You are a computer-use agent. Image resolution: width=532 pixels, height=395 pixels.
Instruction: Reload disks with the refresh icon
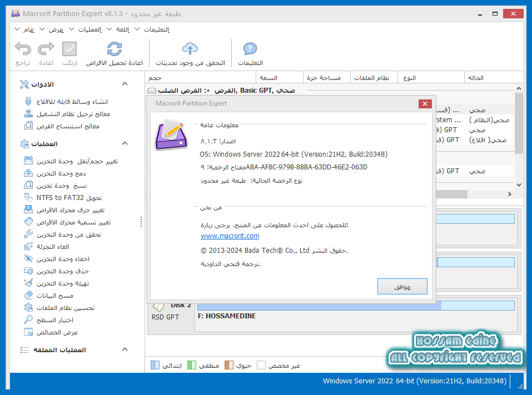[115, 49]
